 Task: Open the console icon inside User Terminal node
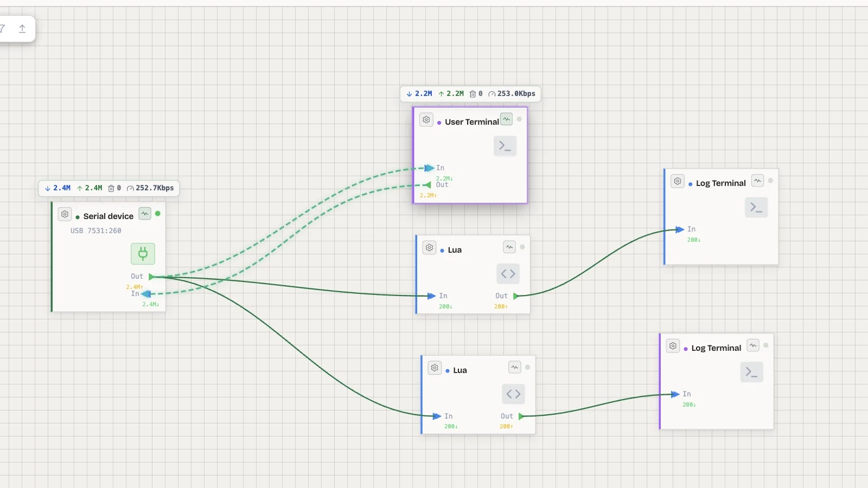click(x=505, y=145)
